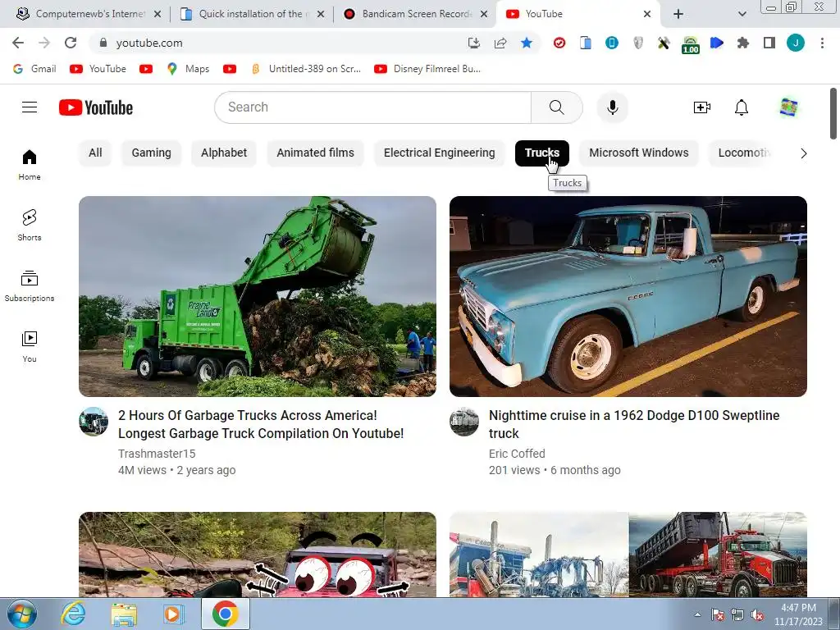Go back with the browser back arrow

click(x=18, y=43)
